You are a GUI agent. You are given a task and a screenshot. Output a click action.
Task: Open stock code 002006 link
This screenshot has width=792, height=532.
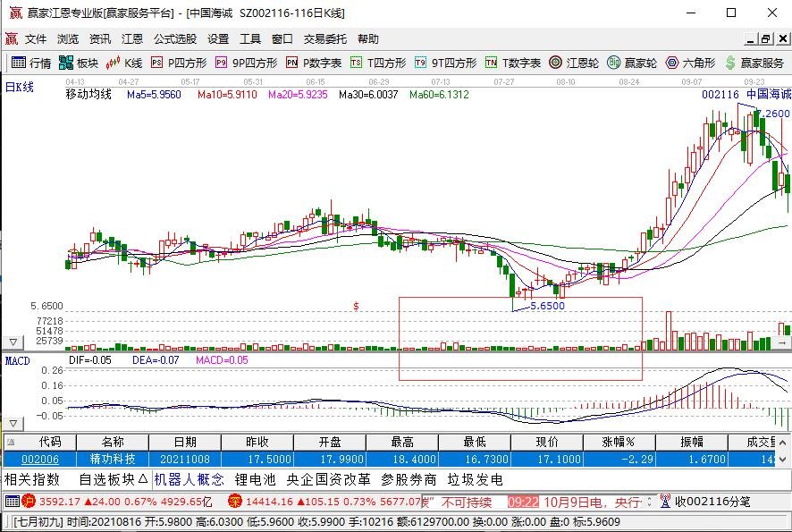pyautogui.click(x=40, y=460)
